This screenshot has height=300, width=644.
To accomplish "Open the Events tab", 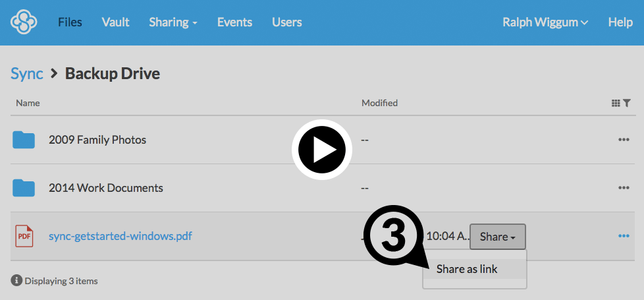I will point(234,22).
